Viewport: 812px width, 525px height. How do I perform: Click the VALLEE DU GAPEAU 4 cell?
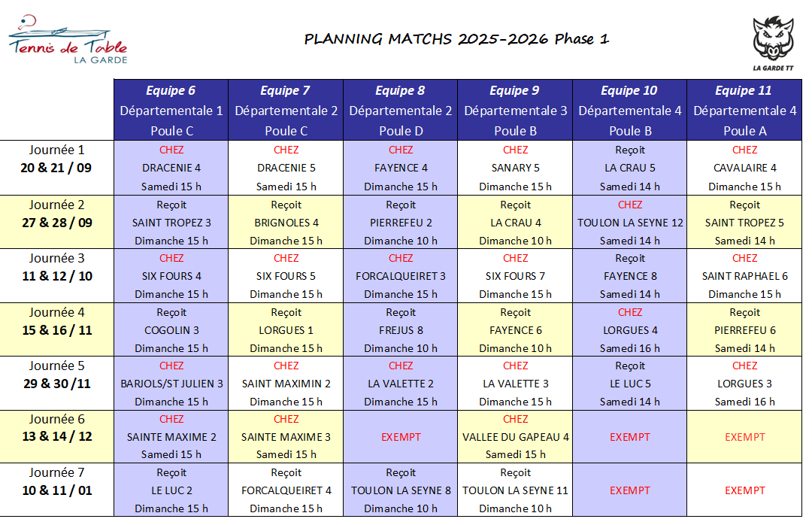point(515,437)
